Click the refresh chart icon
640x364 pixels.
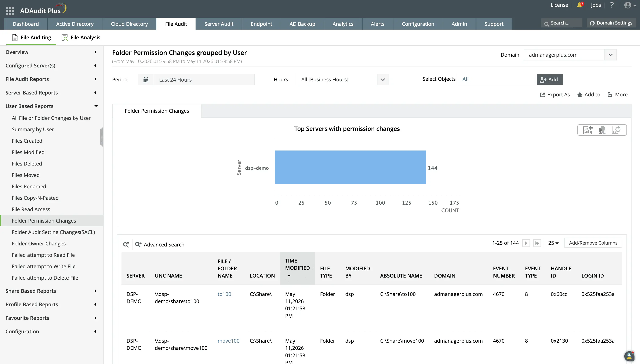616,130
